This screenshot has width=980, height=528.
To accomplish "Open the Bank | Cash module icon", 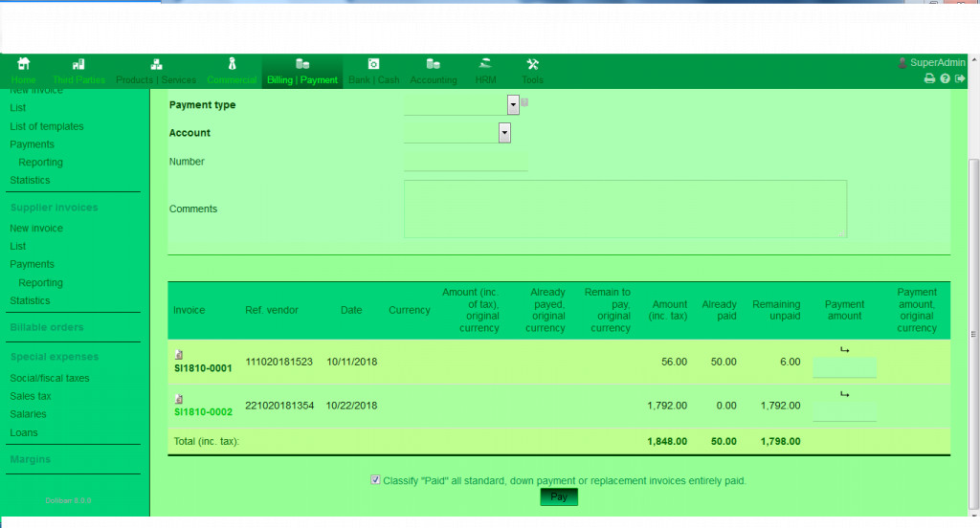I will pyautogui.click(x=373, y=64).
